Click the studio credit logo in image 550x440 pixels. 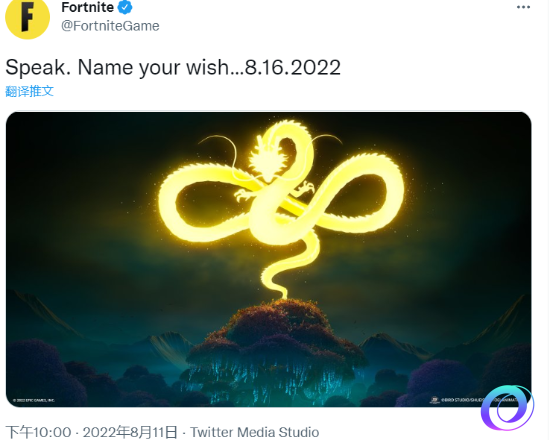click(435, 400)
